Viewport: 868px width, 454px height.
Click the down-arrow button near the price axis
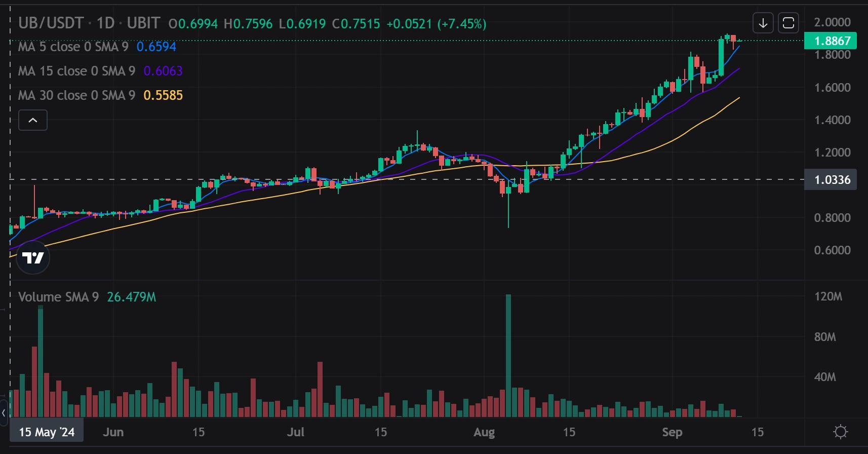pos(763,23)
